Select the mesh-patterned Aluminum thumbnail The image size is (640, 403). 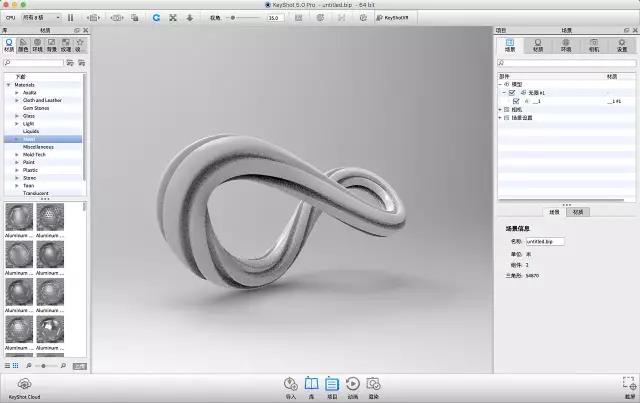tap(50, 217)
